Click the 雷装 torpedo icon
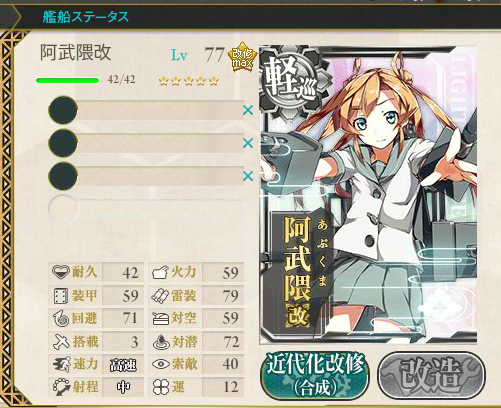Screen dimensions: 501x408 pos(161,296)
